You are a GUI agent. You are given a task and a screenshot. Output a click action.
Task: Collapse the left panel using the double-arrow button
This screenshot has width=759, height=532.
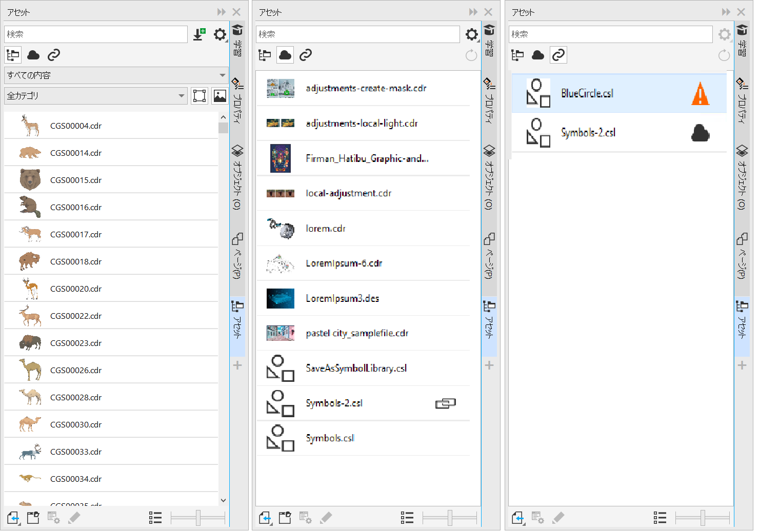tap(222, 12)
